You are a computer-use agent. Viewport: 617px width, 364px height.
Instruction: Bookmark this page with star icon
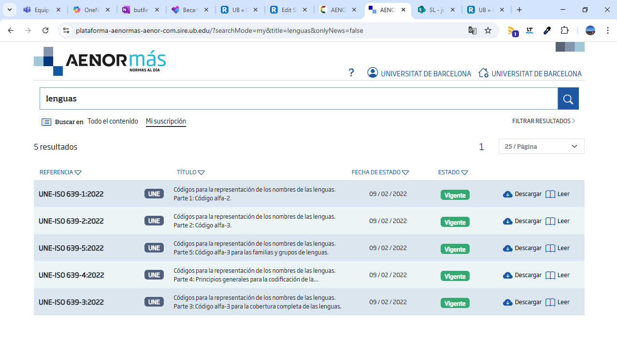click(488, 30)
